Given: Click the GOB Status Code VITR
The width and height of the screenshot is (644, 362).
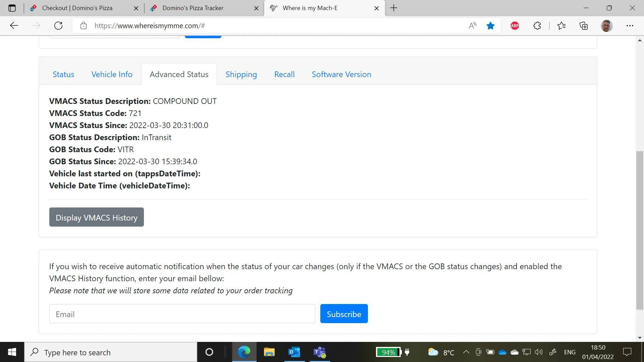Looking at the screenshot, I should [x=125, y=149].
